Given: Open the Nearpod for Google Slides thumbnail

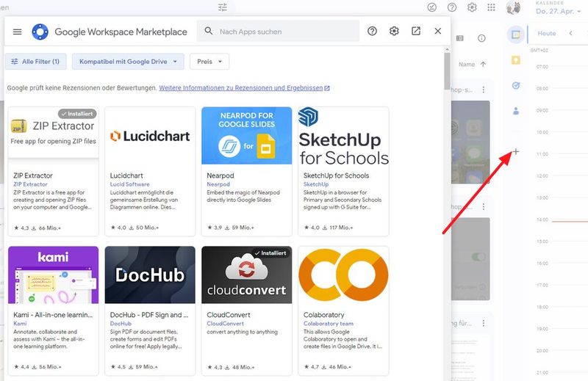Looking at the screenshot, I should [x=247, y=136].
